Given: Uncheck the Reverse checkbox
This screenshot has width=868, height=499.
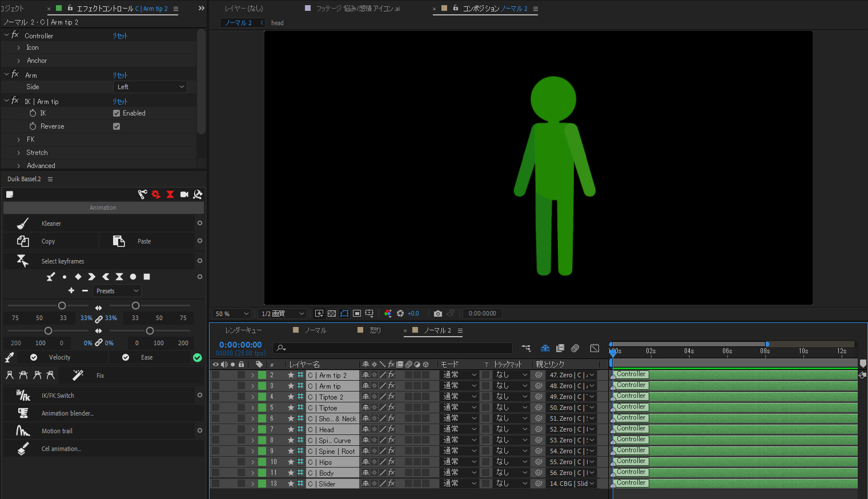Looking at the screenshot, I should pyautogui.click(x=116, y=126).
